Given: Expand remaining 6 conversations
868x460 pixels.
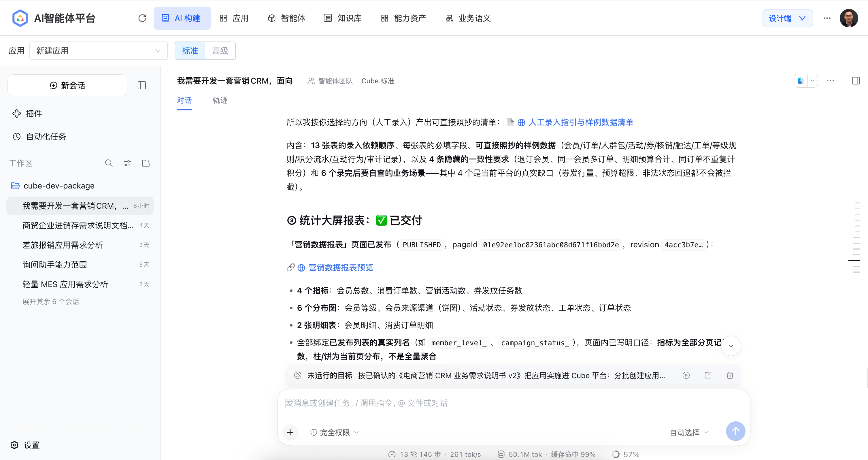Looking at the screenshot, I should (x=51, y=301).
